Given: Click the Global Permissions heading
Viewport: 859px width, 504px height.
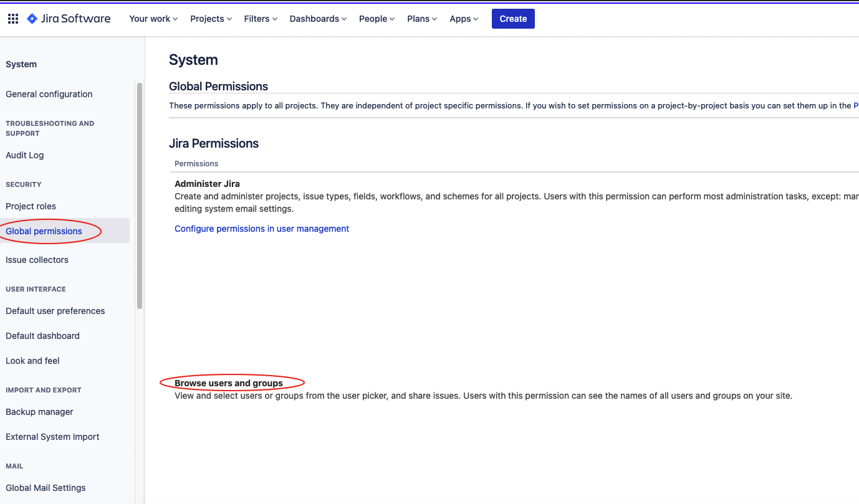Looking at the screenshot, I should (x=218, y=87).
